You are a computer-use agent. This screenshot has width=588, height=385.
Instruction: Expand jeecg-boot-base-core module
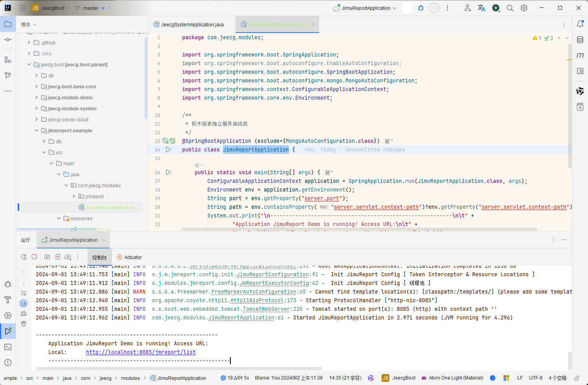point(37,86)
